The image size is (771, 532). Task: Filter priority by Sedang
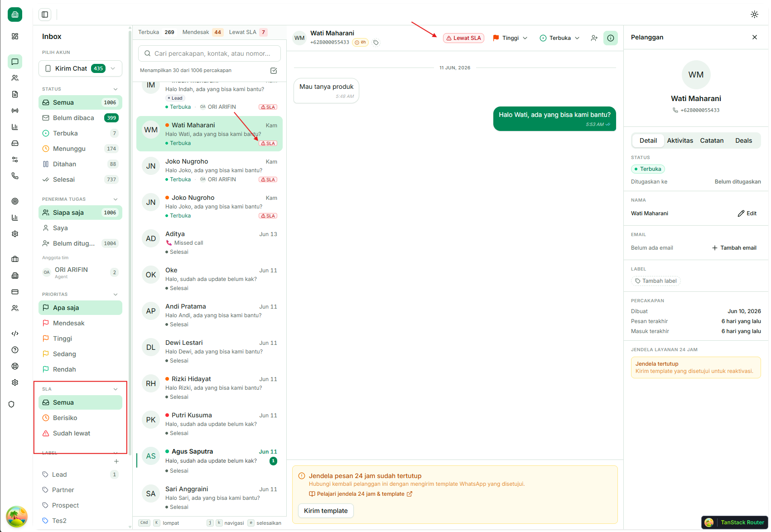(81, 354)
